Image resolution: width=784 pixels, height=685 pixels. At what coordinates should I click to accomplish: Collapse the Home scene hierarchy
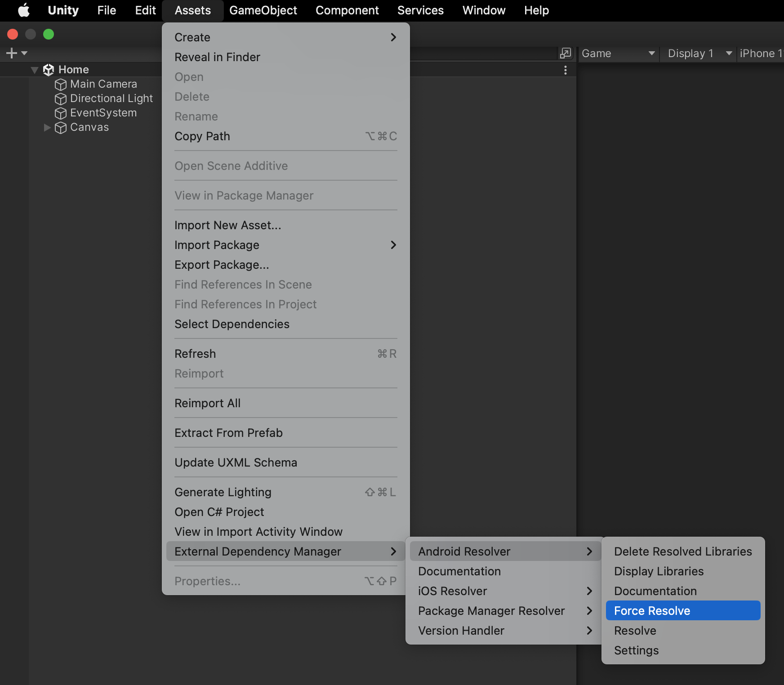34,70
